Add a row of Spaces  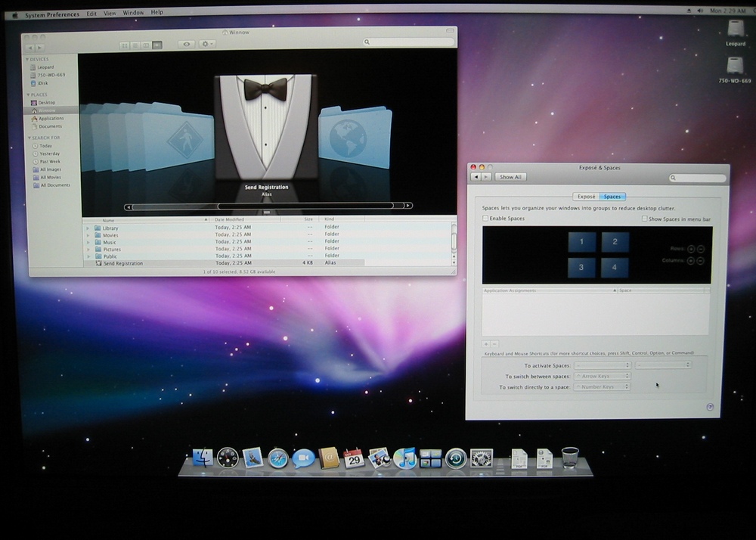tap(691, 249)
